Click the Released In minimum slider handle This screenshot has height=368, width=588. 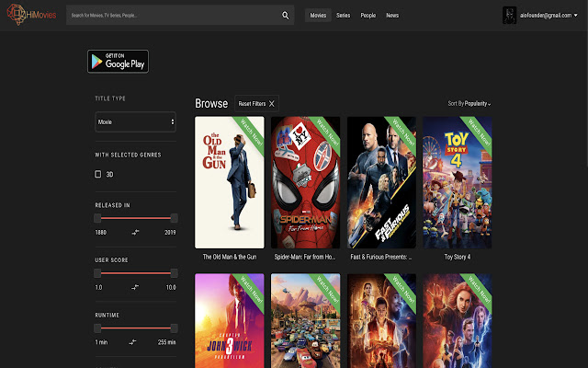97,218
